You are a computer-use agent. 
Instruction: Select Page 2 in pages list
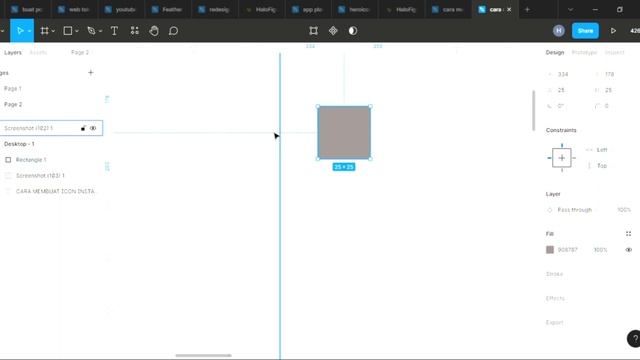pos(13,104)
